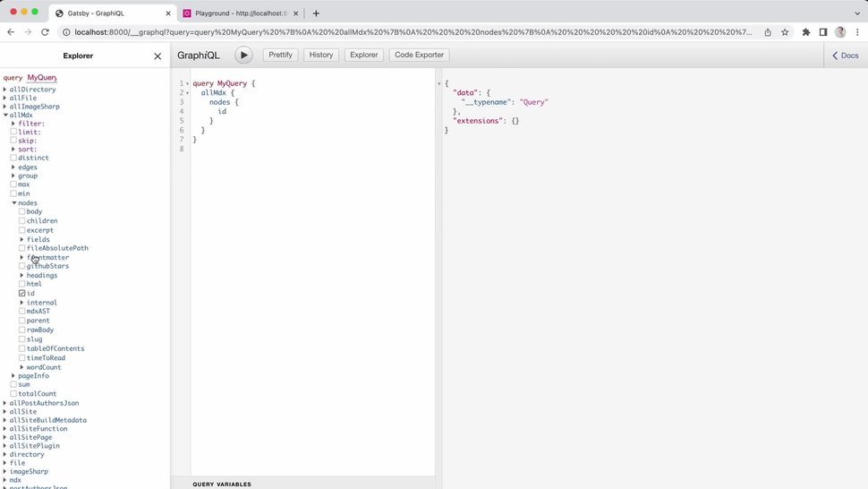Open the Docs panel
The width and height of the screenshot is (868, 489).
coord(845,56)
